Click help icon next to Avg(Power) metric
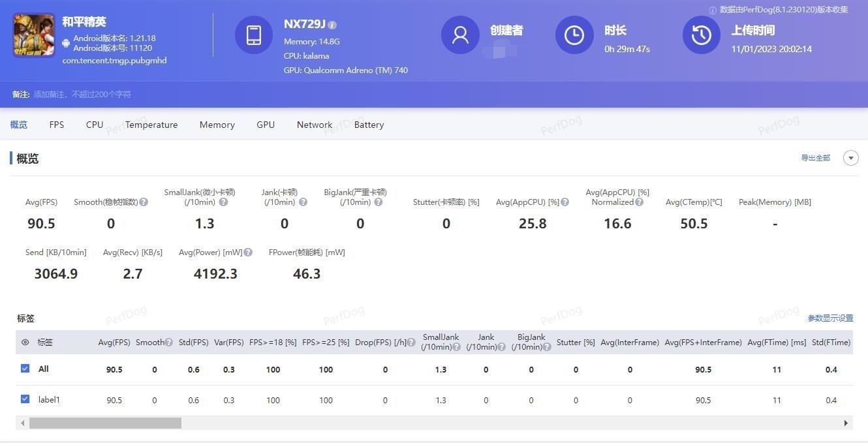Image resolution: width=868 pixels, height=443 pixels. coord(248,252)
